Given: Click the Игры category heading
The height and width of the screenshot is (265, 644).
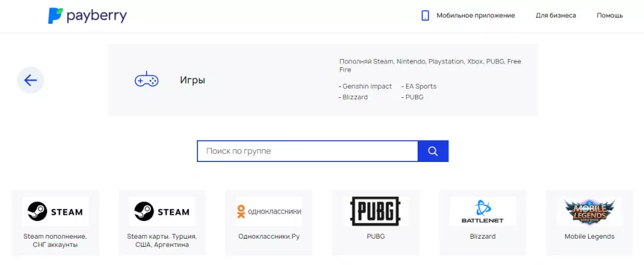Looking at the screenshot, I should coord(192,80).
